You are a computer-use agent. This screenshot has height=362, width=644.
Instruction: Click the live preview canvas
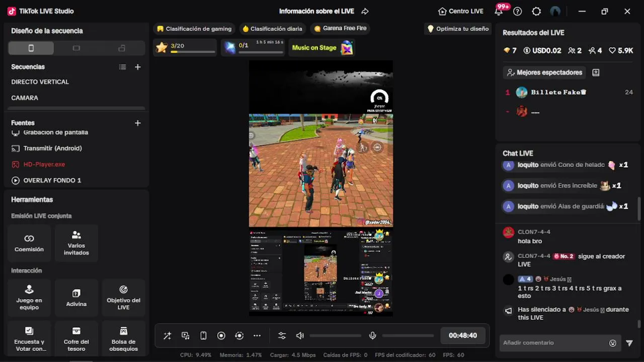click(321, 189)
